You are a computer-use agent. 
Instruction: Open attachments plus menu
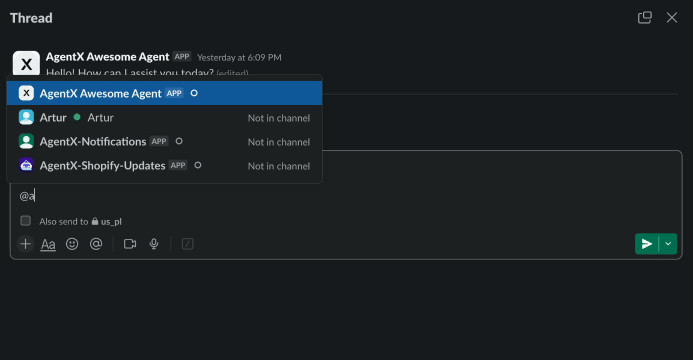[26, 244]
